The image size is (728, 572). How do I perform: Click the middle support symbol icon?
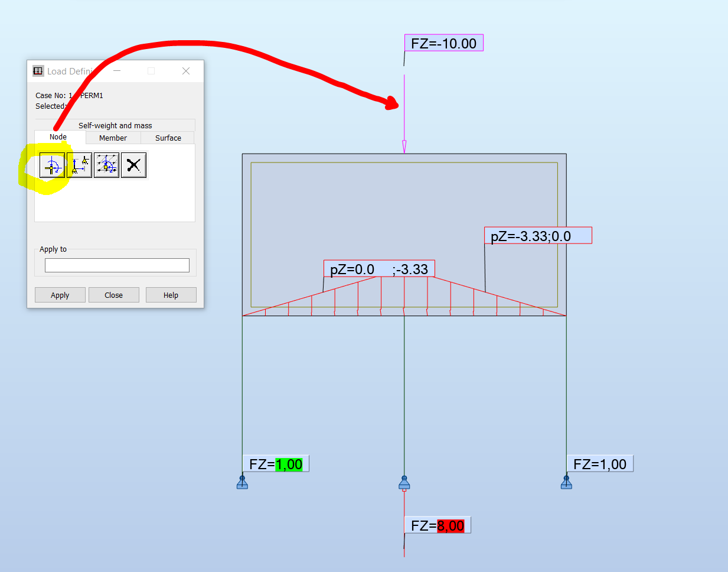[404, 482]
